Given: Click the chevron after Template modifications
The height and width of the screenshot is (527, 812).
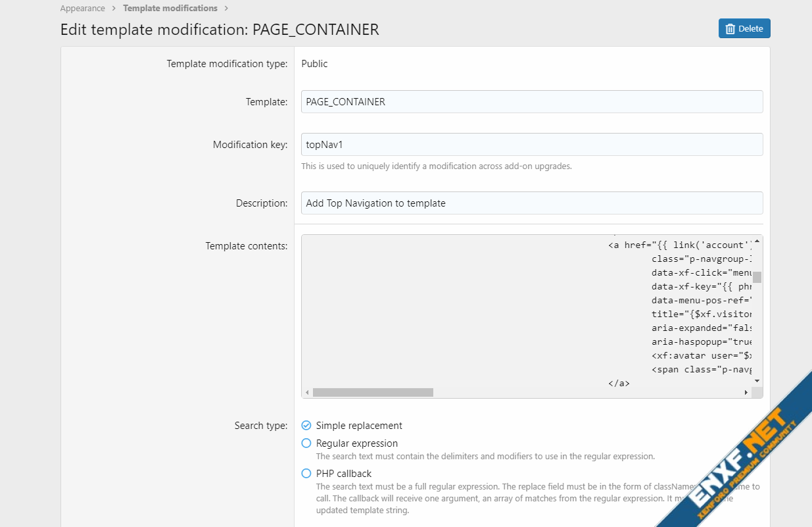Looking at the screenshot, I should (226, 9).
